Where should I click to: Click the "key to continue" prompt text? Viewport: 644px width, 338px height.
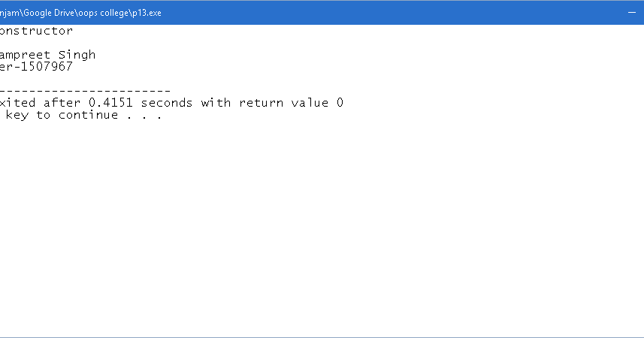[62, 115]
